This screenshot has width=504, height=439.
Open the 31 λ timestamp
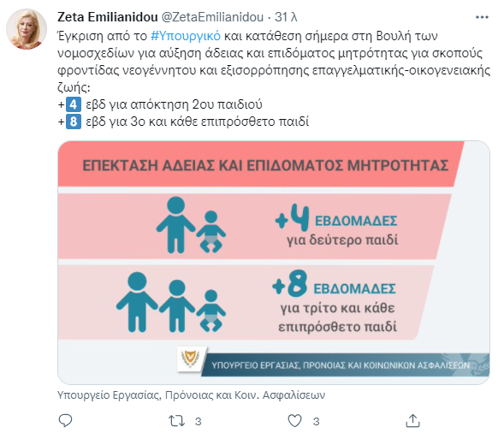[x=286, y=17]
